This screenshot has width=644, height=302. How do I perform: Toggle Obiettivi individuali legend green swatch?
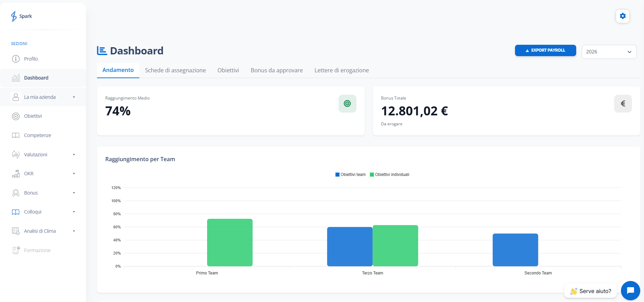click(372, 175)
